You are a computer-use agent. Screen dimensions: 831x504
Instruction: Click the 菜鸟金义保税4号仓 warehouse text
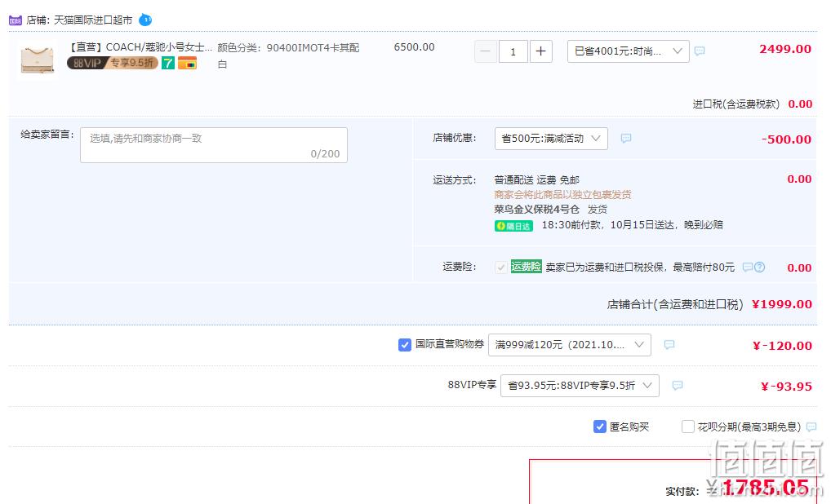[536, 209]
